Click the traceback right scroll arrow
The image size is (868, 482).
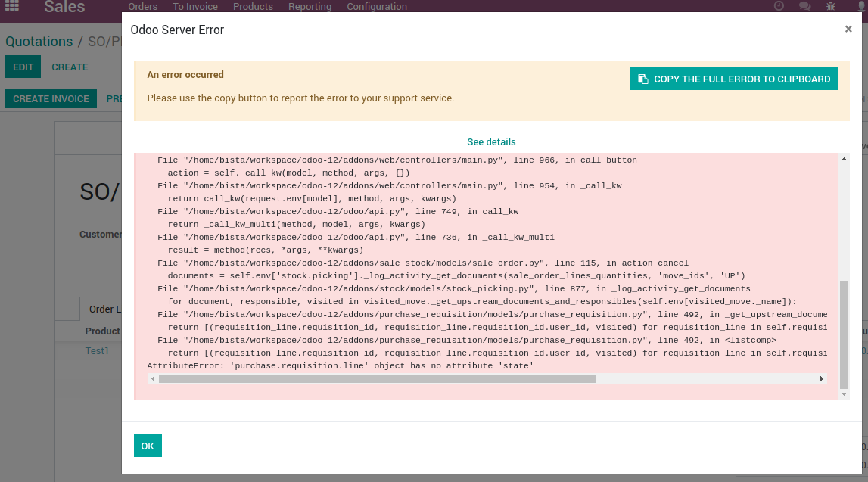[822, 379]
